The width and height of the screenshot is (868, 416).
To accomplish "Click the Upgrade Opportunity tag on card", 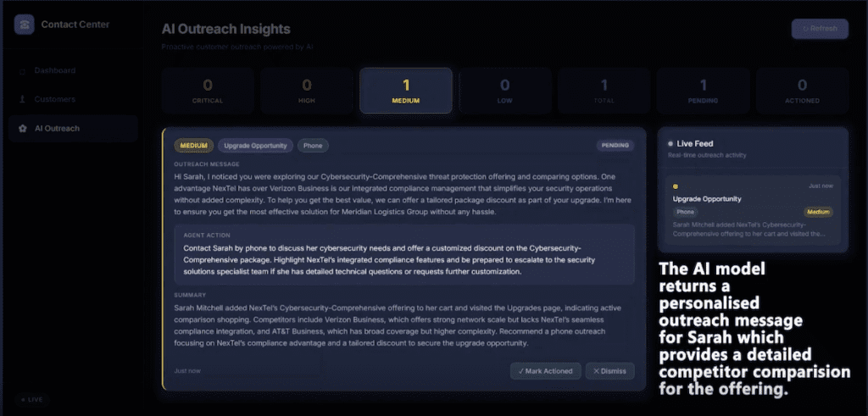I will pos(255,146).
